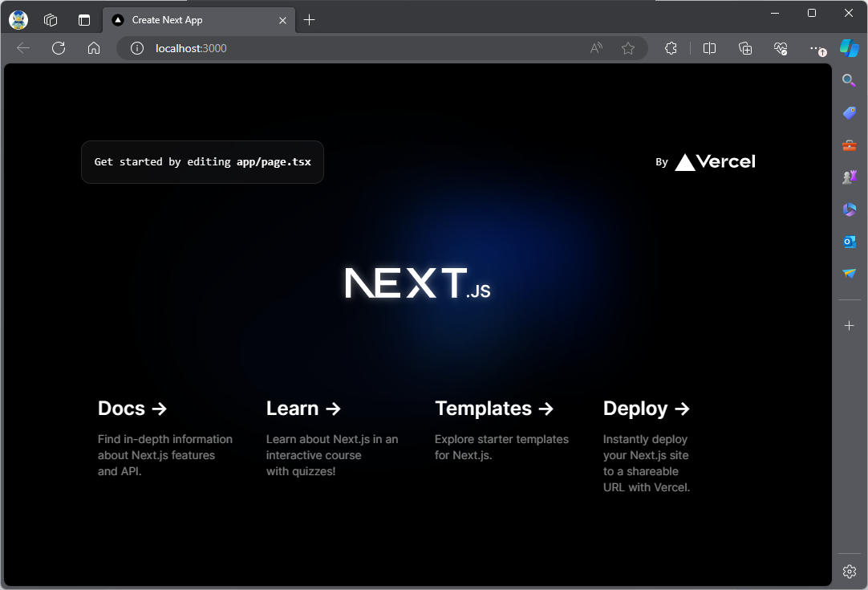868x590 pixels.
Task: Open the sidebar Tools briefcase icon
Action: tap(850, 145)
